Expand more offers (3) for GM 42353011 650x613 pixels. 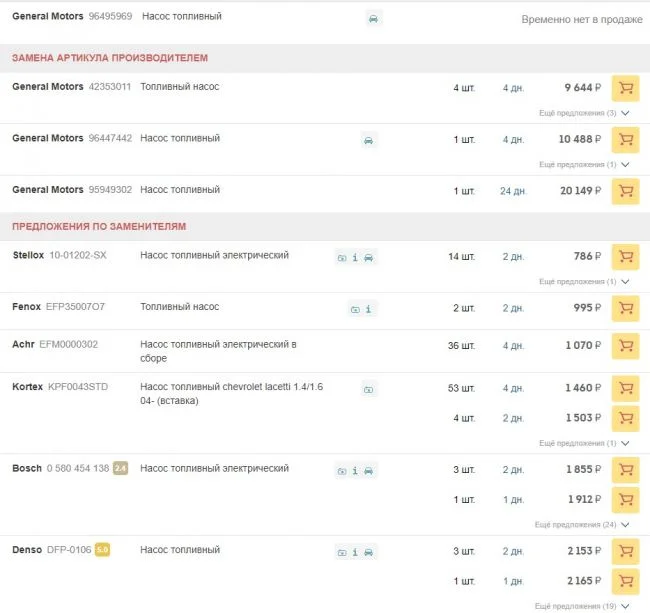[x=584, y=113]
